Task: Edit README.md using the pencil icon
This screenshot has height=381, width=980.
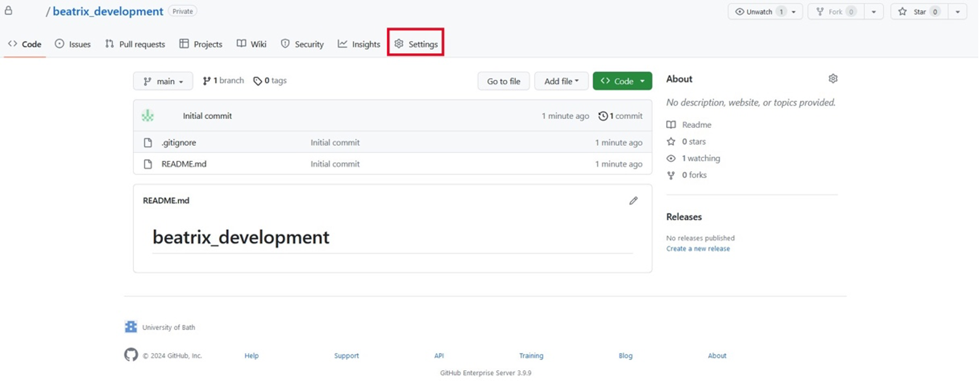Action: click(633, 200)
